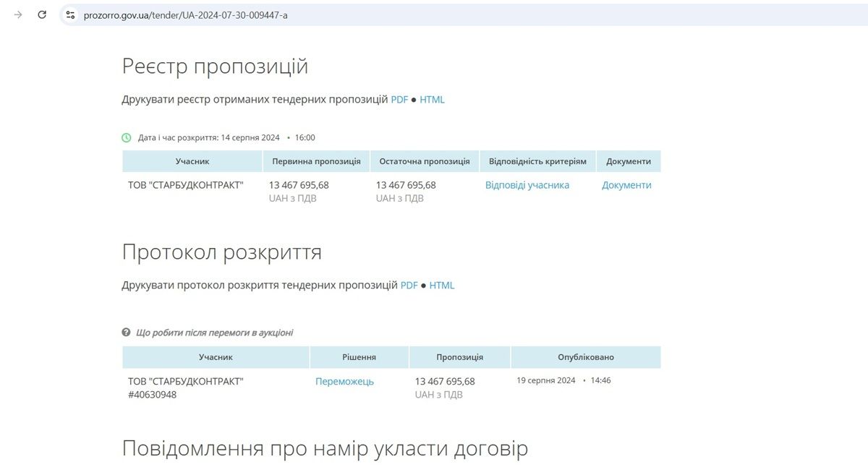This screenshot has width=868, height=475.
Task: Open "Відповіді учасника" for СТАРБУДКОНТРАКТ
Action: point(528,185)
